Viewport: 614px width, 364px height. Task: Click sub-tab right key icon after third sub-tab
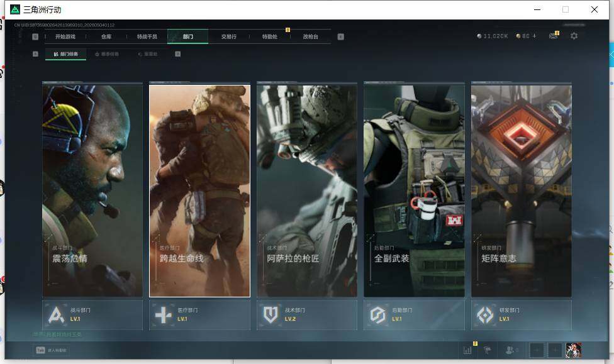pos(178,54)
